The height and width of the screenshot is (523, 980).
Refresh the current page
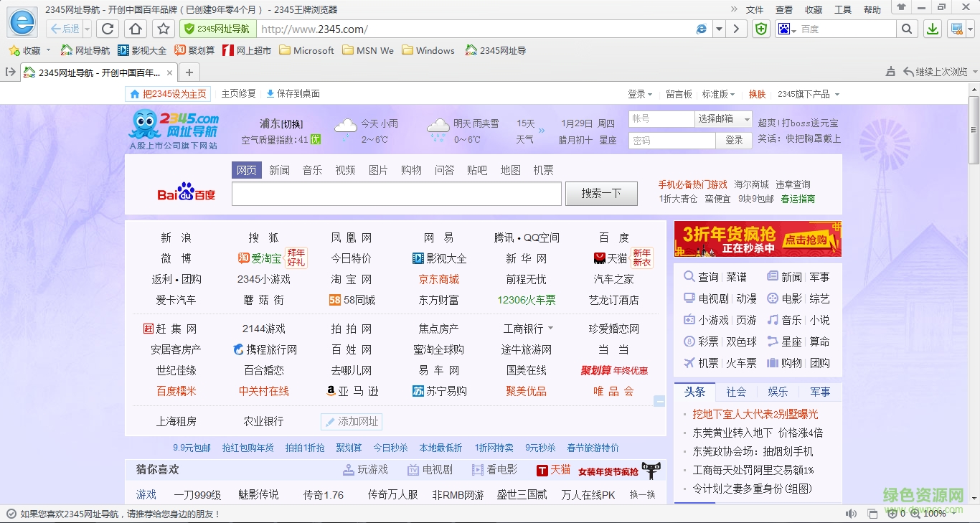108,29
